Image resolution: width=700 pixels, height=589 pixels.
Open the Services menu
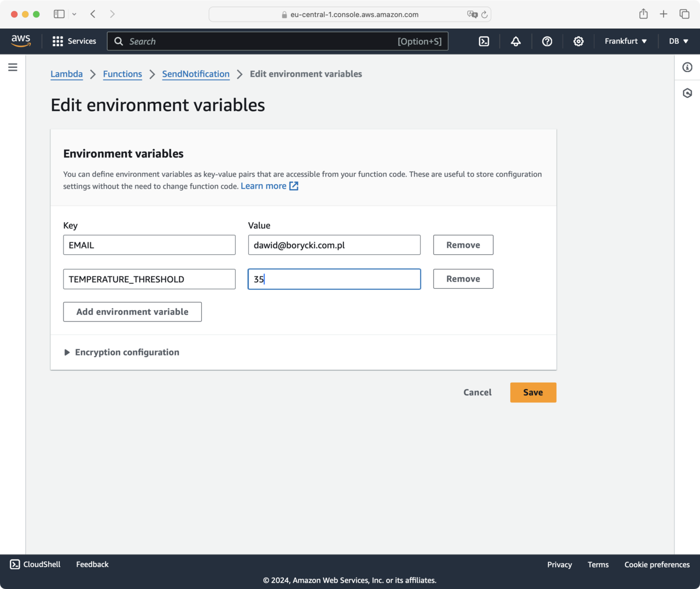click(74, 42)
